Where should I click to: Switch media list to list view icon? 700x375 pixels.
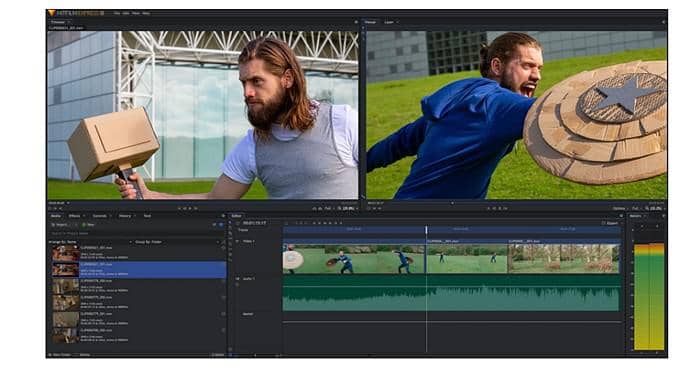coord(215,225)
